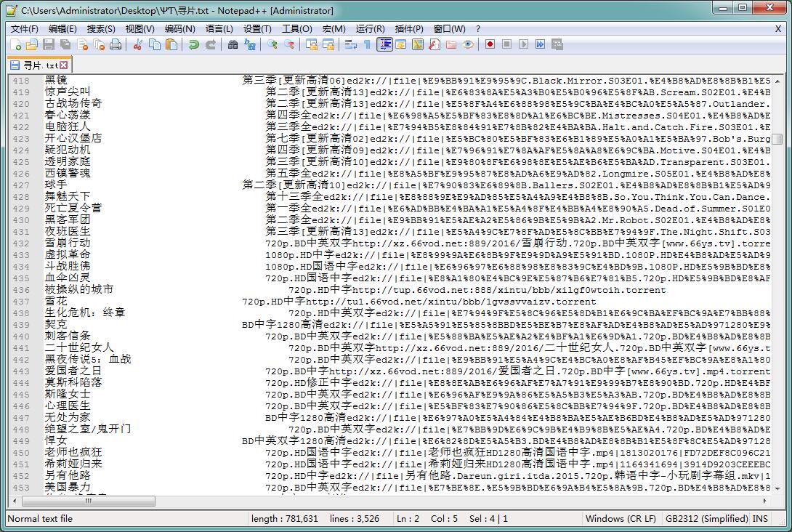
Task: Switch to the 寻片.txt tab
Action: tap(35, 65)
